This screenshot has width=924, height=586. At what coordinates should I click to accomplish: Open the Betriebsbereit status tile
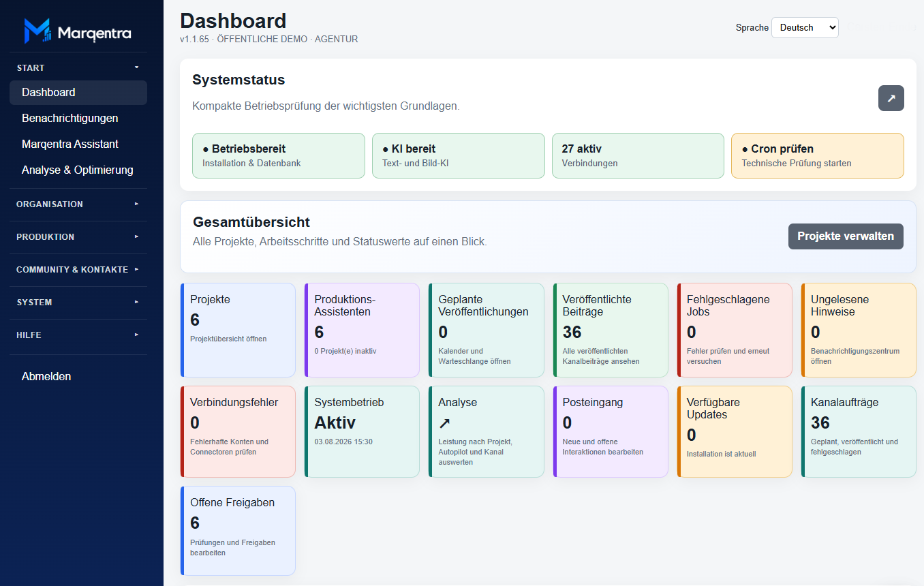(279, 155)
